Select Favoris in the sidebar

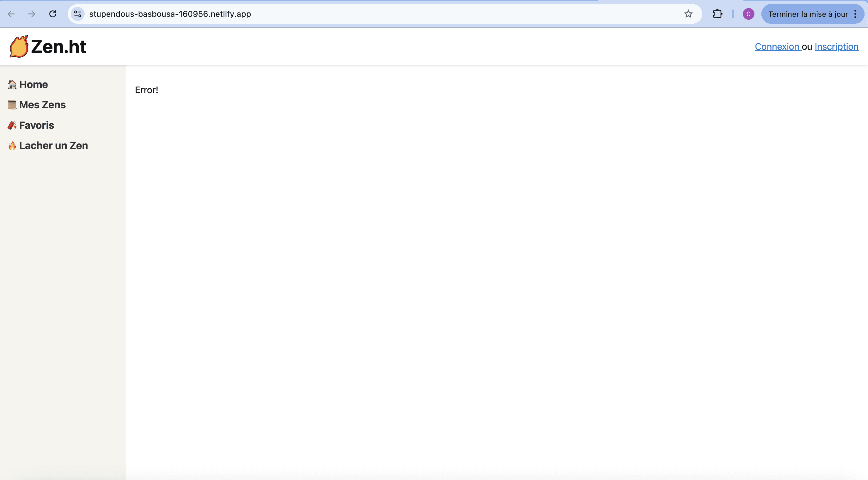tap(37, 126)
